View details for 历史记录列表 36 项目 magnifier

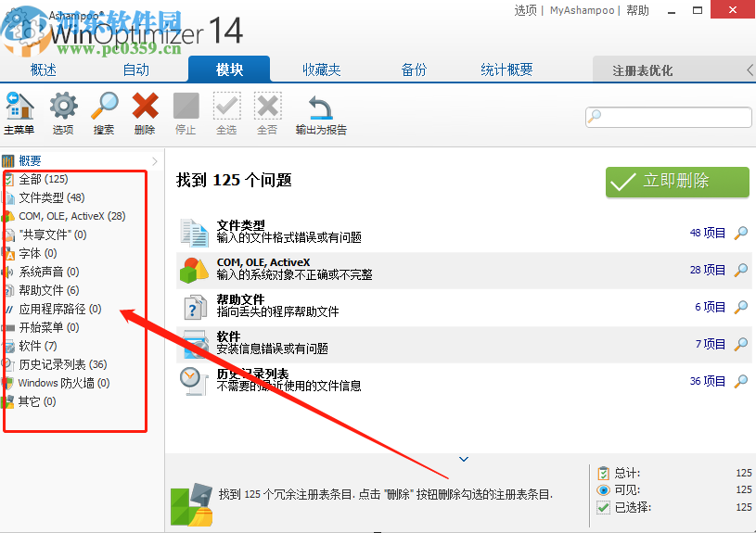pos(741,382)
